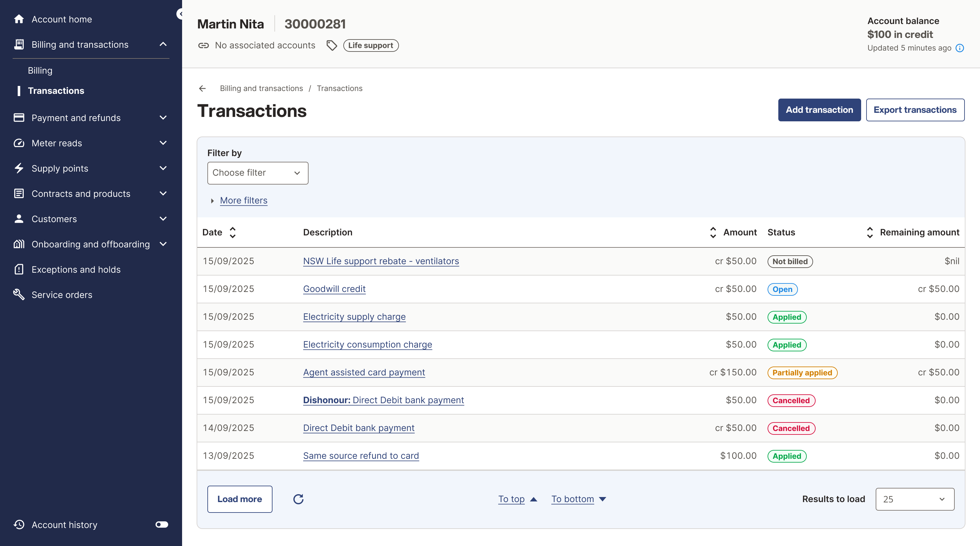
Task: Expand the Supply points chevron
Action: pyautogui.click(x=163, y=168)
